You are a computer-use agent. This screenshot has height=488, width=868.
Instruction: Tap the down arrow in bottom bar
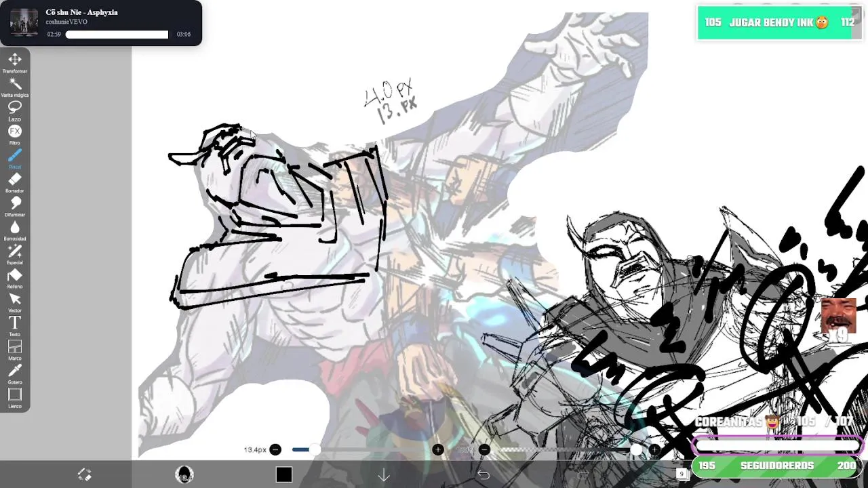point(384,475)
